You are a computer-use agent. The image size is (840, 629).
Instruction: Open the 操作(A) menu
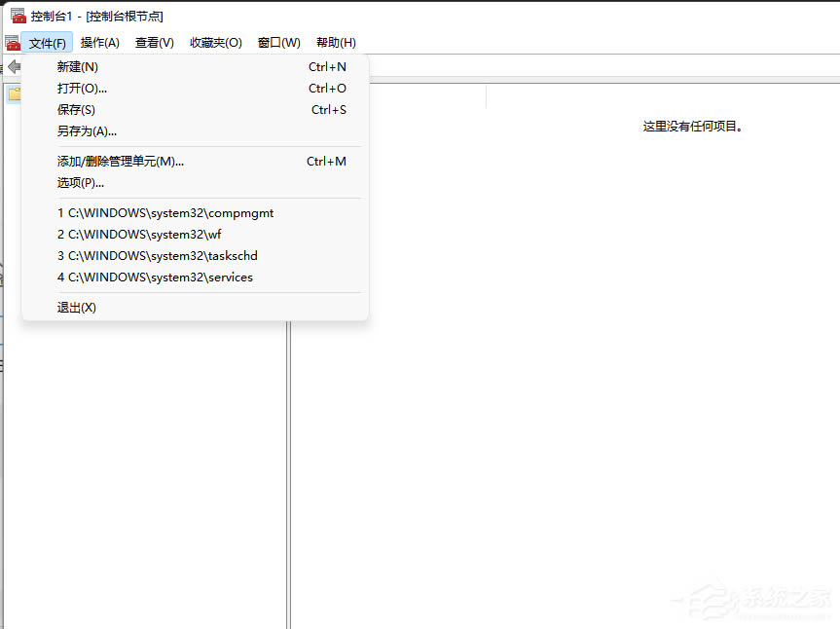click(x=99, y=42)
